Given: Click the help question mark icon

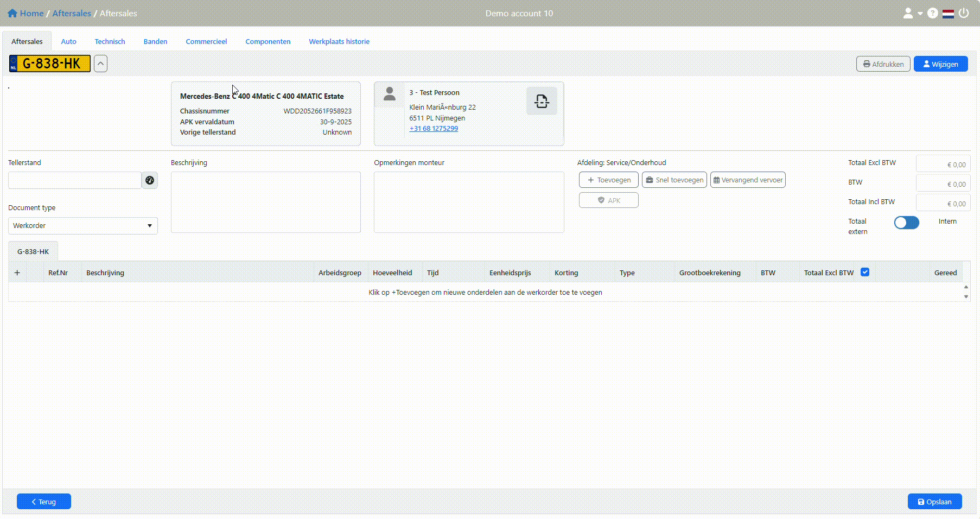Looking at the screenshot, I should 932,13.
